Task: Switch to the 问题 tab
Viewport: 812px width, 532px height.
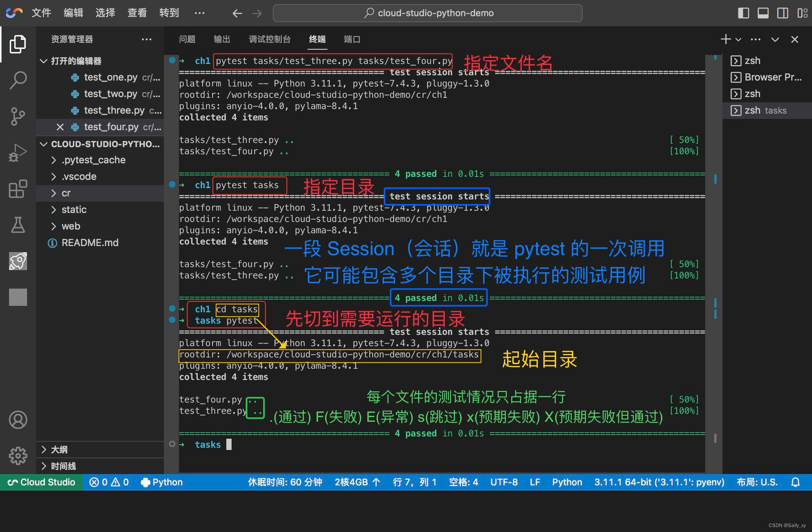Action: click(187, 39)
